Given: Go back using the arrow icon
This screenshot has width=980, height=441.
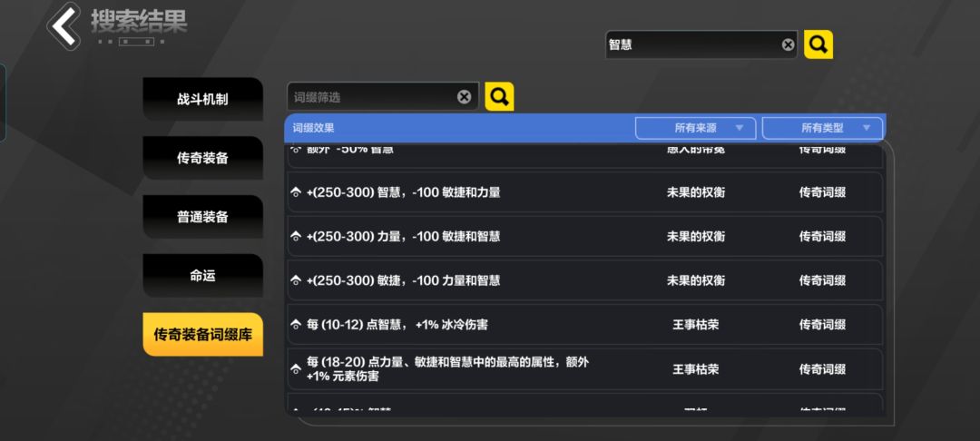Looking at the screenshot, I should pyautogui.click(x=64, y=27).
